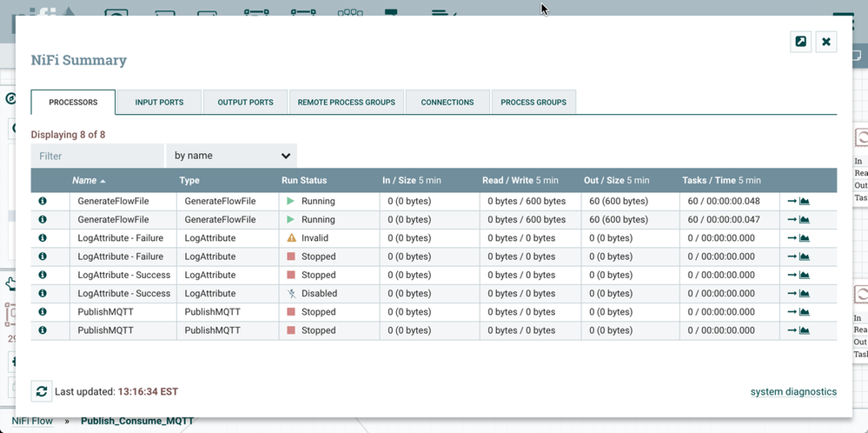Click the Invalid warning triangle icon

(292, 238)
